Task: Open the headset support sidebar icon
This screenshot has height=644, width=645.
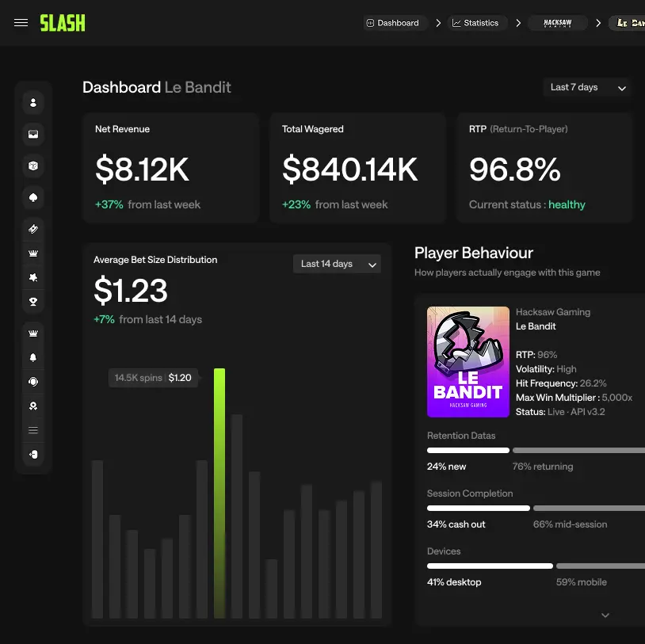Action: (33, 382)
